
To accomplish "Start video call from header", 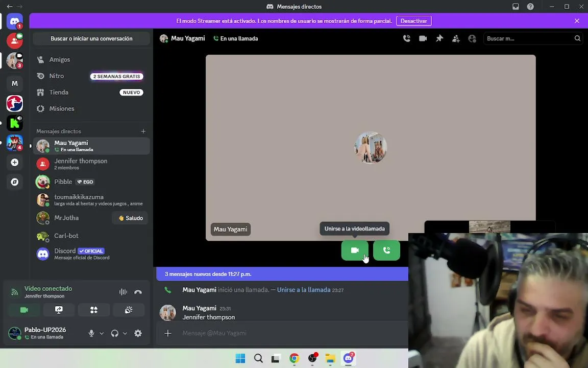I will pos(423,38).
